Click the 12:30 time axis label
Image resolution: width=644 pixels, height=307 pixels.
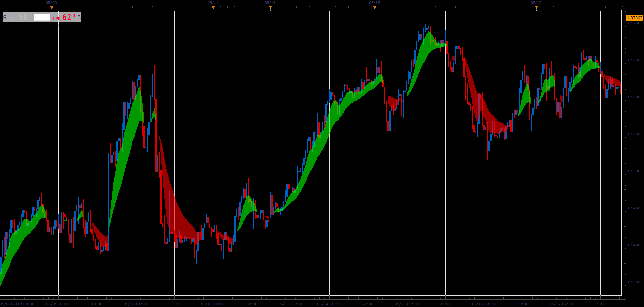point(174,304)
